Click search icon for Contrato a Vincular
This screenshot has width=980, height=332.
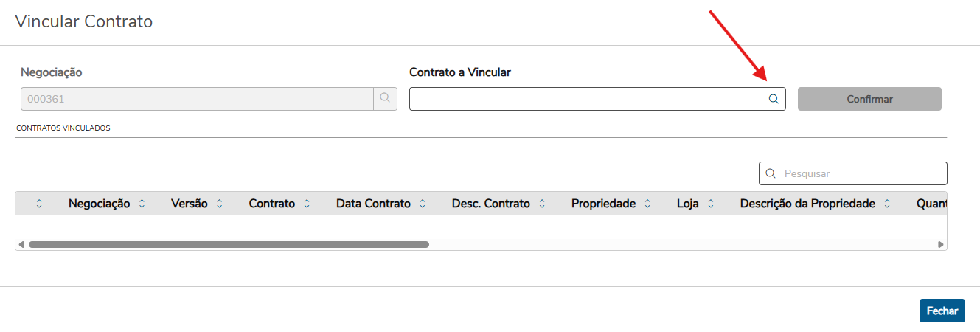774,99
